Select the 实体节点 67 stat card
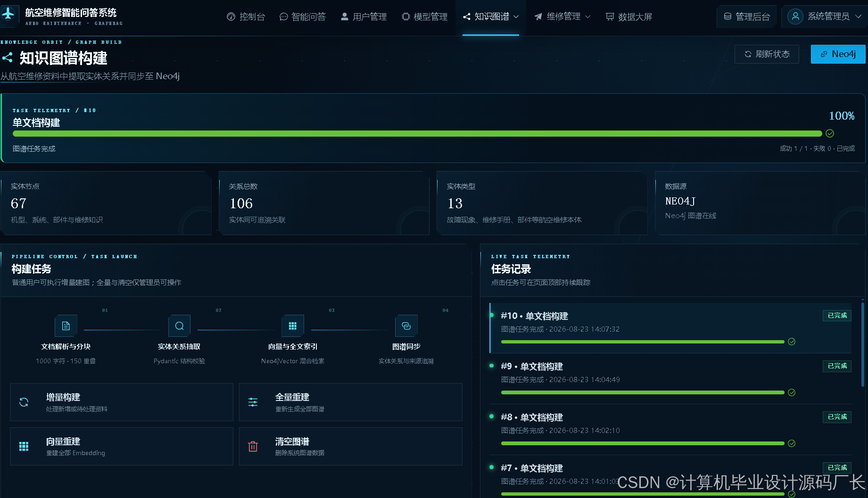Viewport: 868px width, 498px height. click(x=106, y=203)
